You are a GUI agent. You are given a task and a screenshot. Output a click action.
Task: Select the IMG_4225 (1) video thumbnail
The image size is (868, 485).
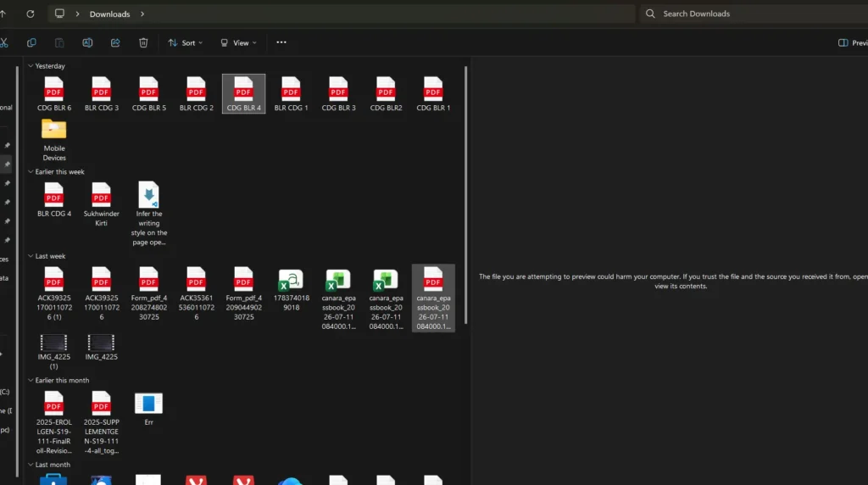[54, 352]
